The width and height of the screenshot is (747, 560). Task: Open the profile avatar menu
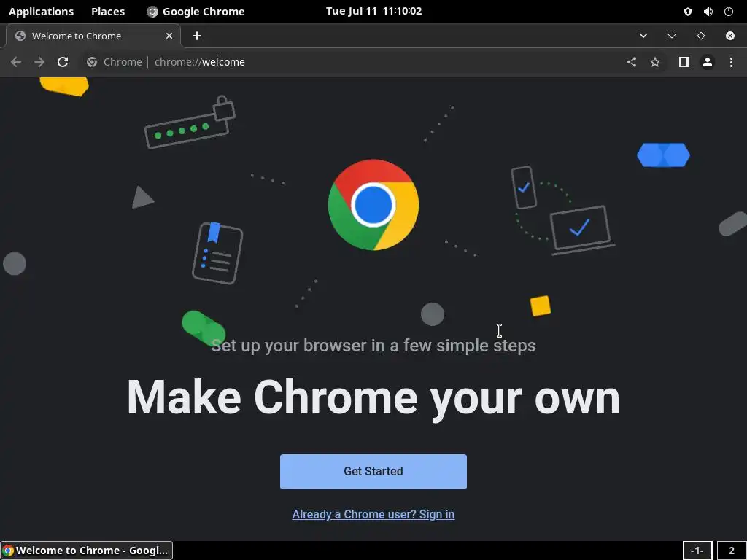coord(708,62)
